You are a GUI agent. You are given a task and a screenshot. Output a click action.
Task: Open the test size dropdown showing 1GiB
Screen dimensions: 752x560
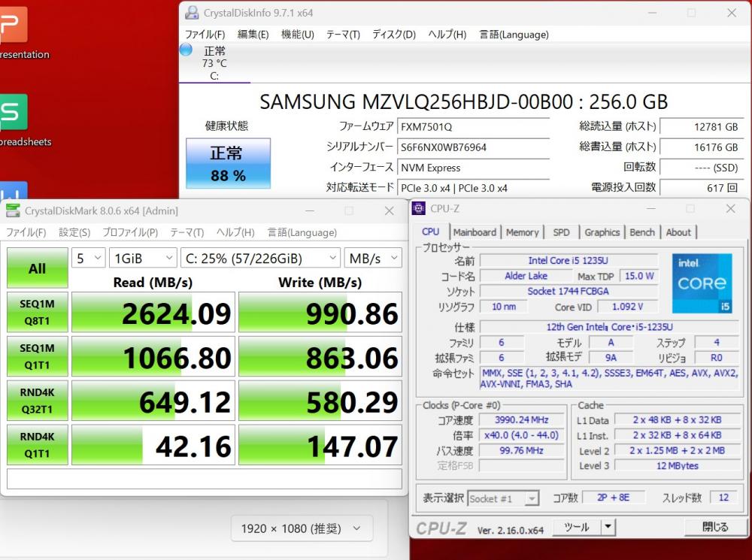(x=143, y=259)
